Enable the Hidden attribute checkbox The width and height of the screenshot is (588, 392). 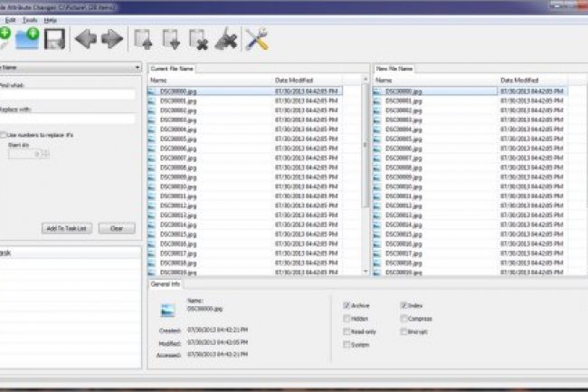coord(347,319)
